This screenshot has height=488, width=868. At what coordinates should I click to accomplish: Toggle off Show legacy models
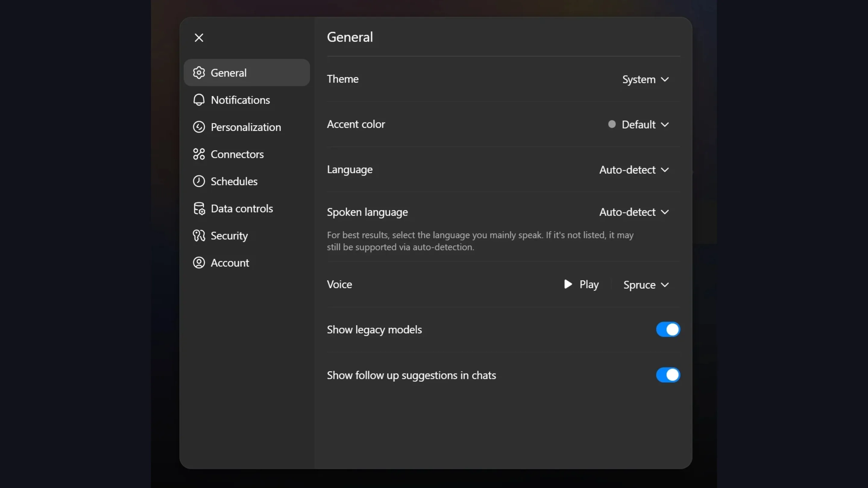point(668,329)
